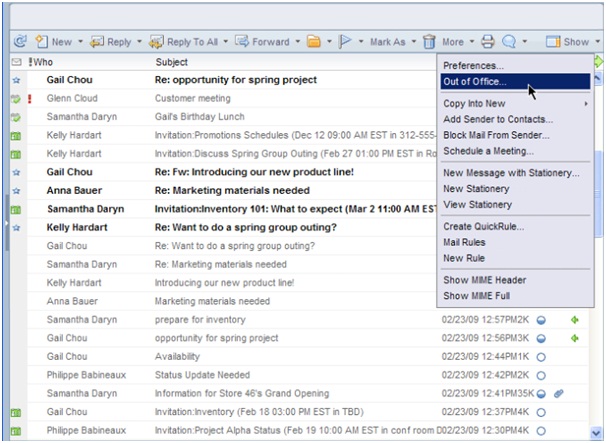Click the folder icon in toolbar
Screen dimensions: 606x443
(314, 41)
